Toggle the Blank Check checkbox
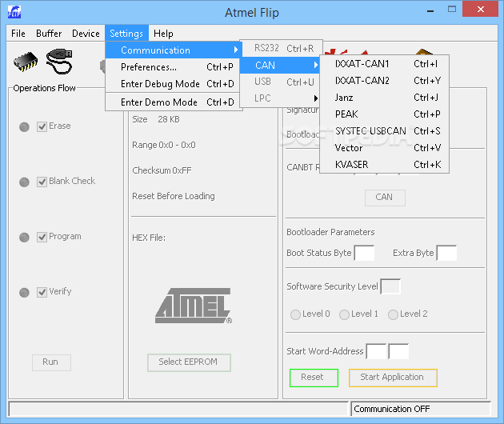 (42, 182)
